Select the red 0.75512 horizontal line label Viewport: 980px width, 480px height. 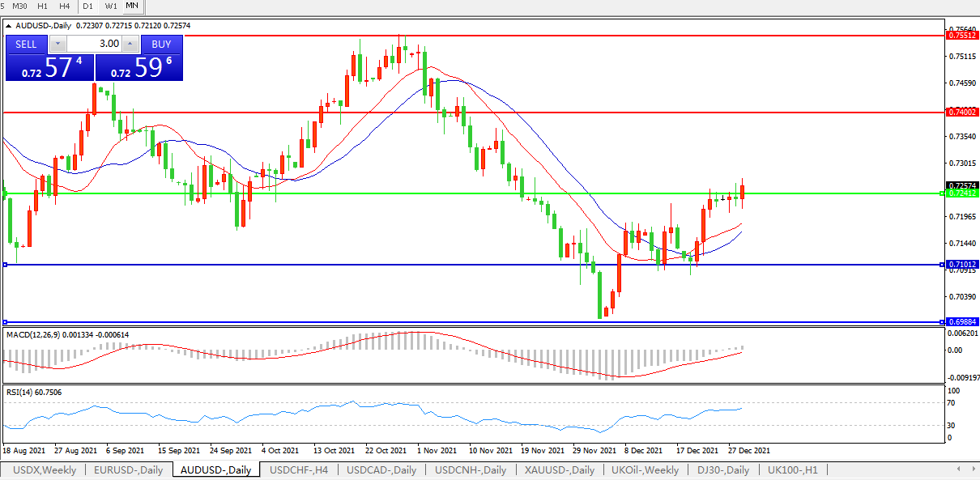[x=961, y=36]
